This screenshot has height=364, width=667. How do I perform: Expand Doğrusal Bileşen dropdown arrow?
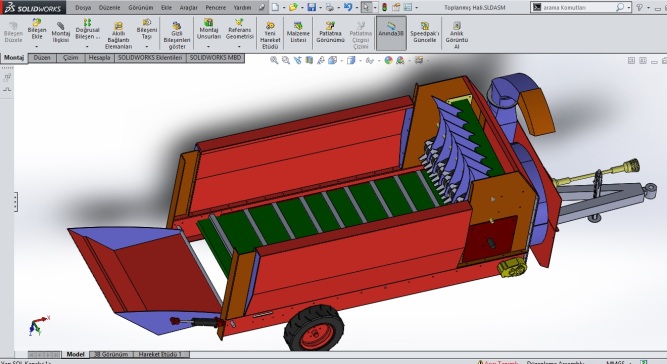tap(87, 46)
